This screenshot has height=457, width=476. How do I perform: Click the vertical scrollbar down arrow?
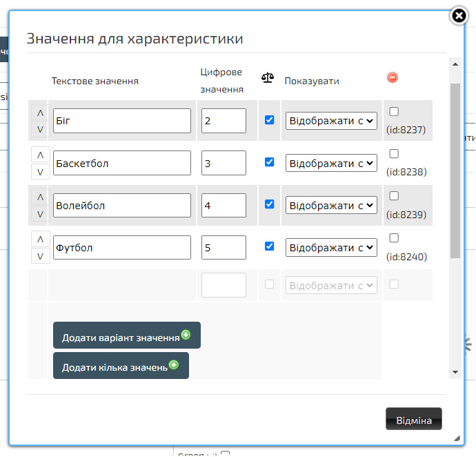click(x=455, y=372)
